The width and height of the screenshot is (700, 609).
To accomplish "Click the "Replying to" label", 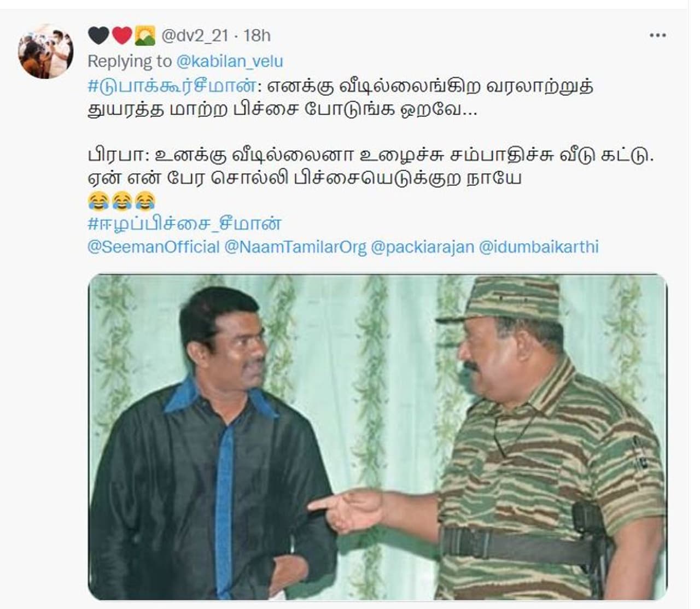I will tap(130, 61).
